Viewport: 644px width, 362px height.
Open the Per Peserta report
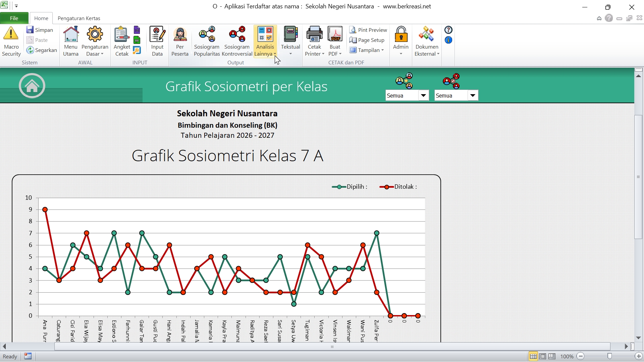point(180,35)
